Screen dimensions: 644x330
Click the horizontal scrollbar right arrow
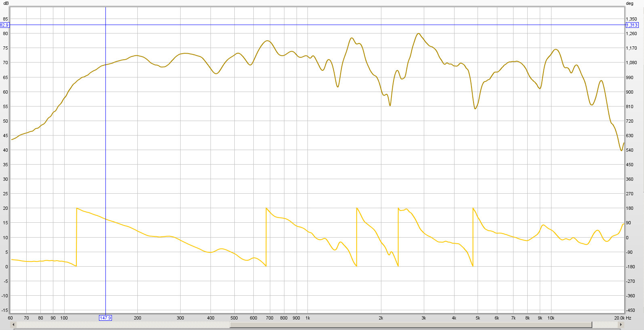[x=621, y=325]
